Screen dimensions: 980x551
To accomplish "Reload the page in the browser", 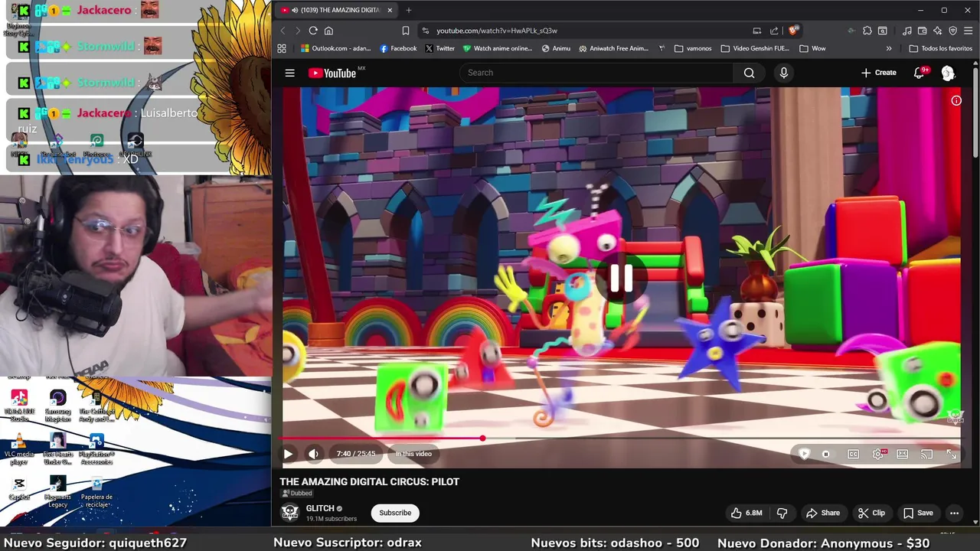I will [x=313, y=31].
